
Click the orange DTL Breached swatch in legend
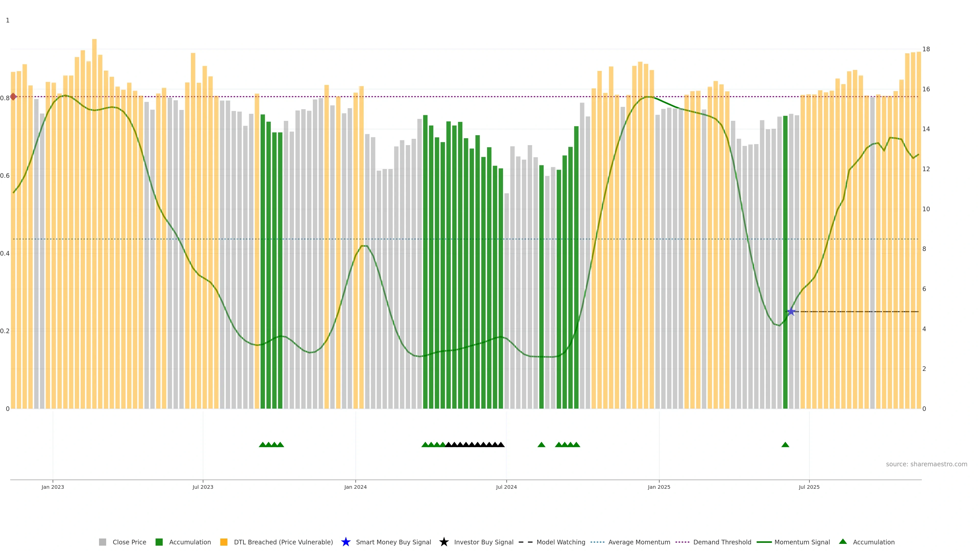coord(224,542)
